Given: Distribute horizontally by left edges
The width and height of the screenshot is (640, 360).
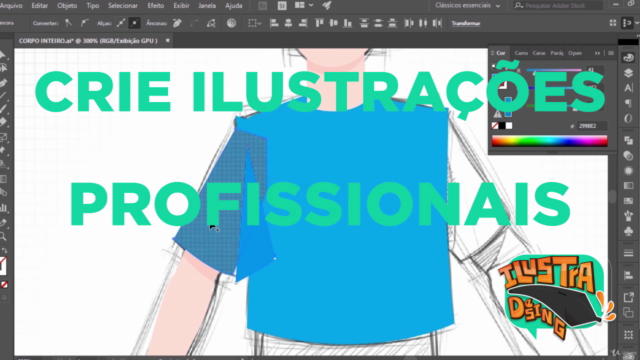Looking at the screenshot, I should 409,23.
